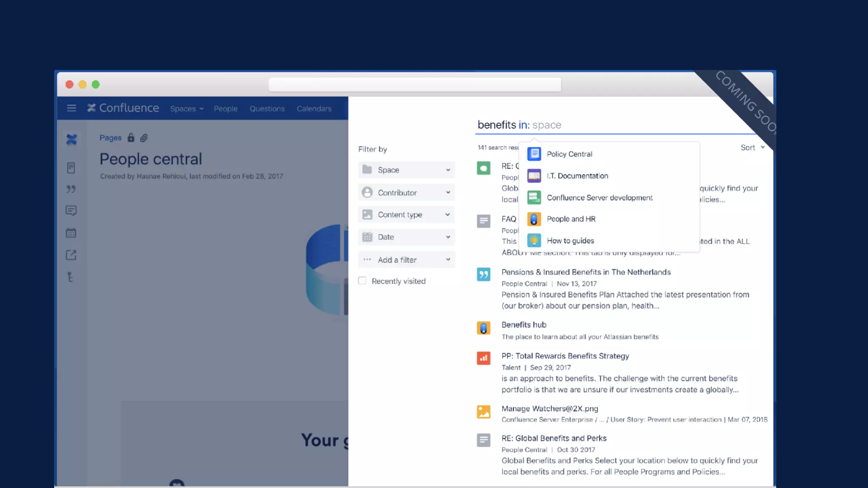The height and width of the screenshot is (488, 868).
Task: Open PP: Total Rewards Benefits Strategy result
Action: click(x=565, y=356)
